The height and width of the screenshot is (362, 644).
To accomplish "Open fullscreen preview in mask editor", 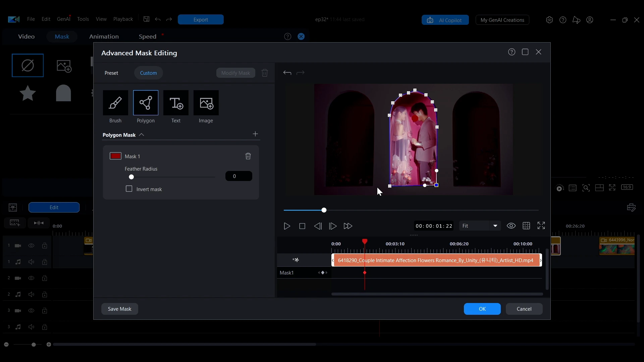I will point(541,226).
